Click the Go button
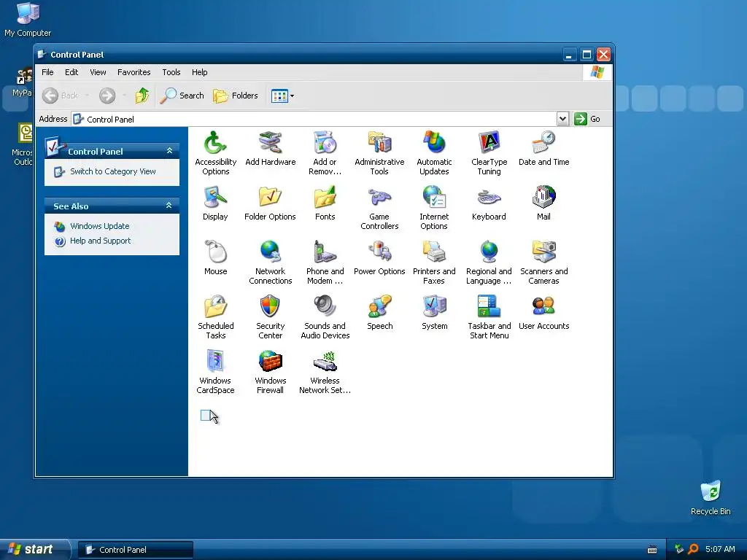 point(587,119)
